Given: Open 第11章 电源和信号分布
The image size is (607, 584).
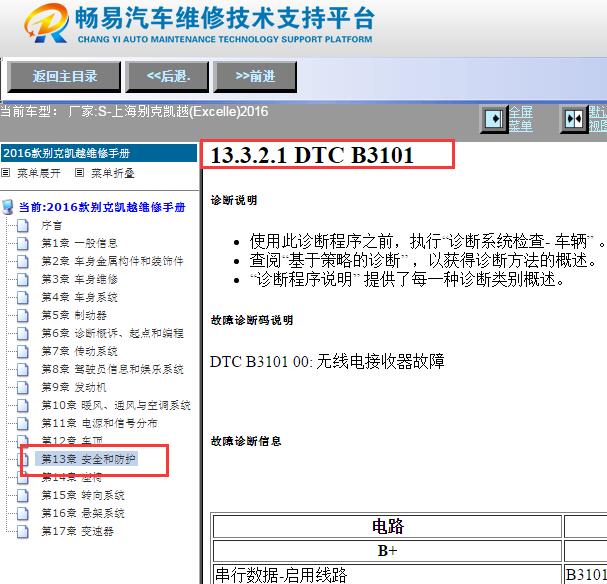Looking at the screenshot, I should (x=99, y=423).
